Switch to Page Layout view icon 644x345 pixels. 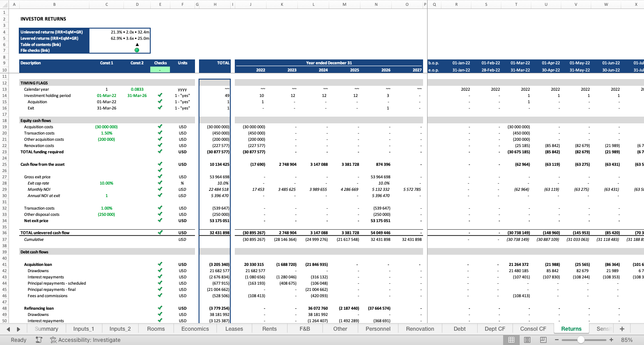pos(527,340)
